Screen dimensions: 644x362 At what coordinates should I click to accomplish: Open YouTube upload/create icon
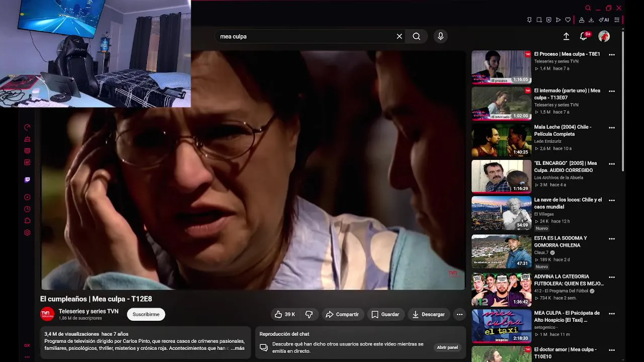tap(566, 36)
